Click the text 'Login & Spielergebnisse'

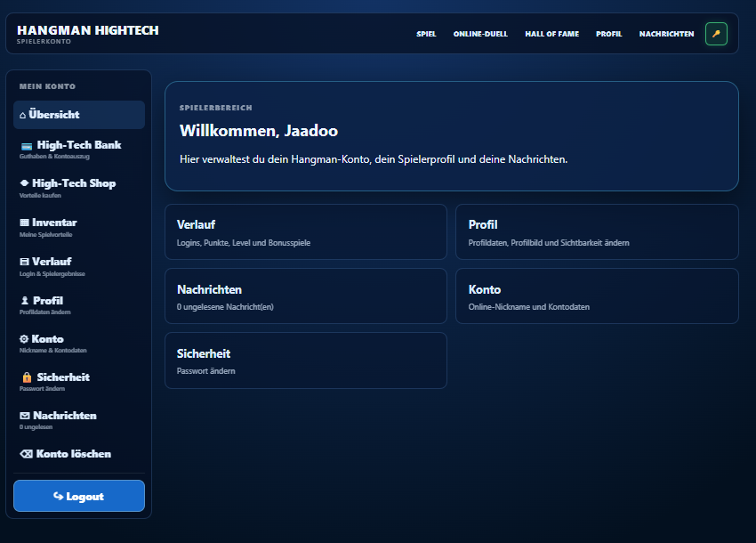52,273
